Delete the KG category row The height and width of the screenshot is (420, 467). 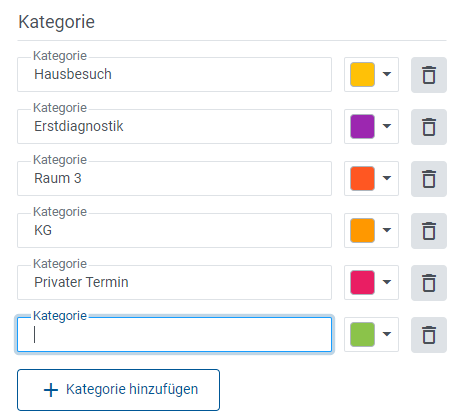429,231
